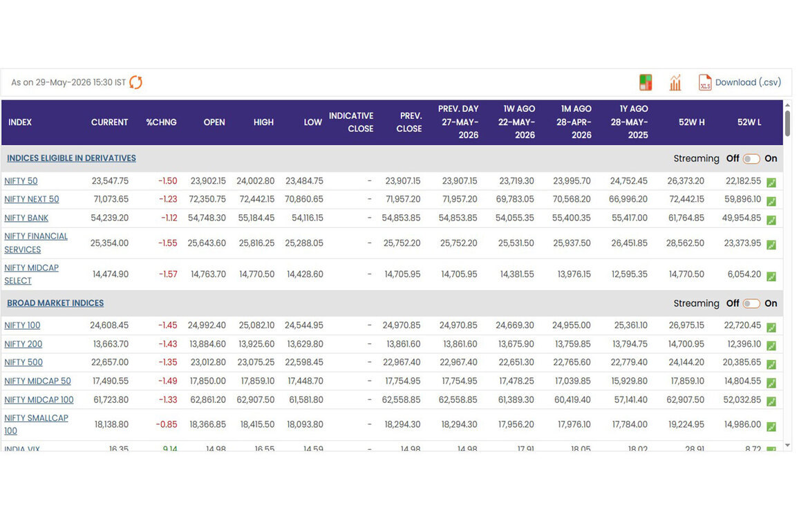Click the XLS file download icon
The width and height of the screenshot is (799, 532).
pyautogui.click(x=705, y=82)
